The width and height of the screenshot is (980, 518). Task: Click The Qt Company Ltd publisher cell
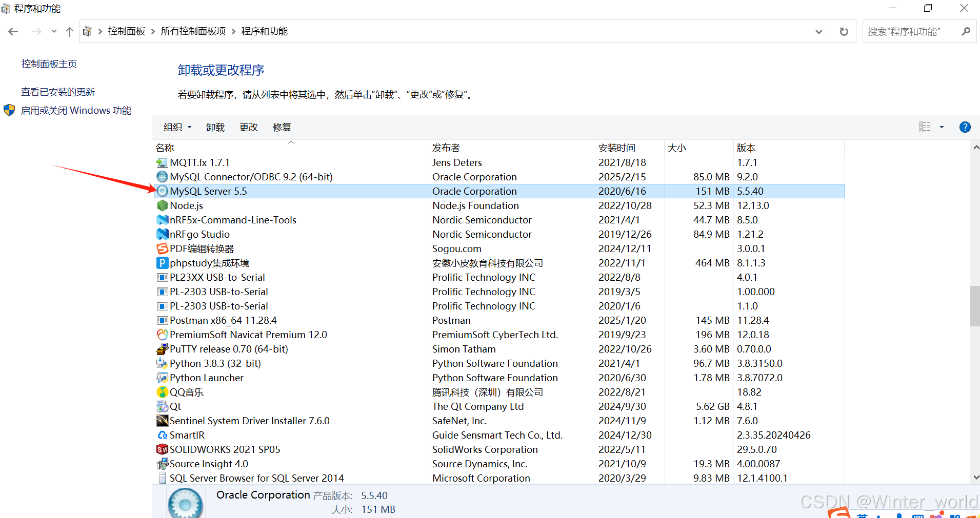(x=478, y=406)
